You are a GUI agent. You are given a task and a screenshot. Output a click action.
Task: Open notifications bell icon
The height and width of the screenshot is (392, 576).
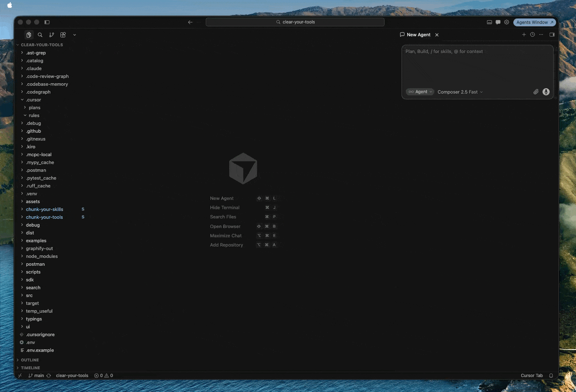(x=551, y=376)
